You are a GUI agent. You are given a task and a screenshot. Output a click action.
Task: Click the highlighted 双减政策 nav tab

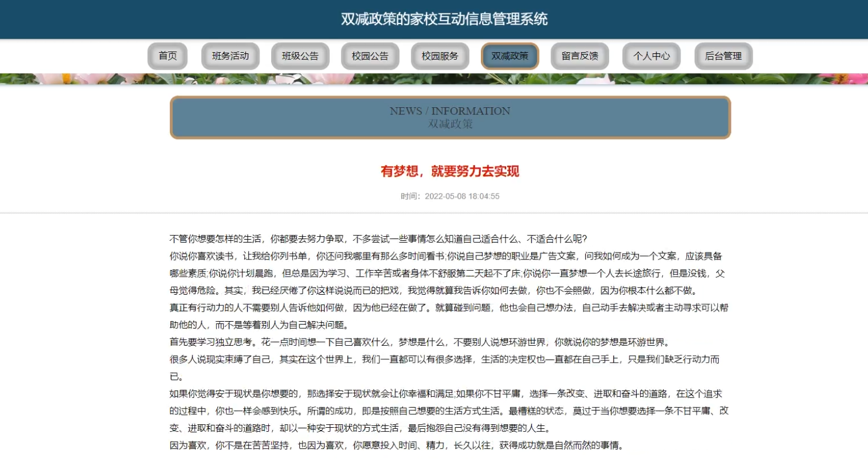pos(510,56)
